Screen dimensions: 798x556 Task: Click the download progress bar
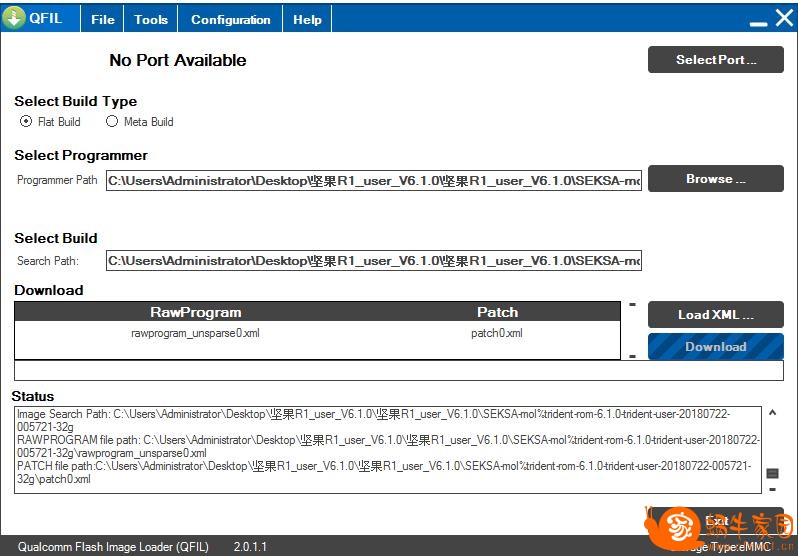[398, 371]
